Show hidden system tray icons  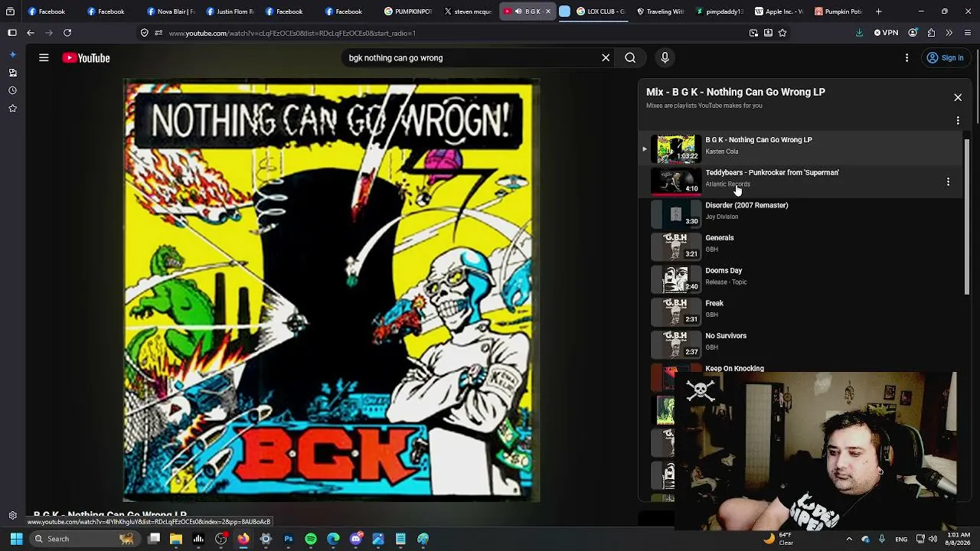(x=849, y=539)
